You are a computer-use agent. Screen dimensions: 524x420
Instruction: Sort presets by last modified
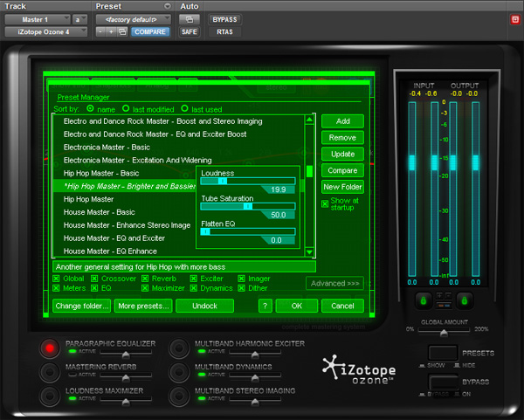click(x=126, y=108)
